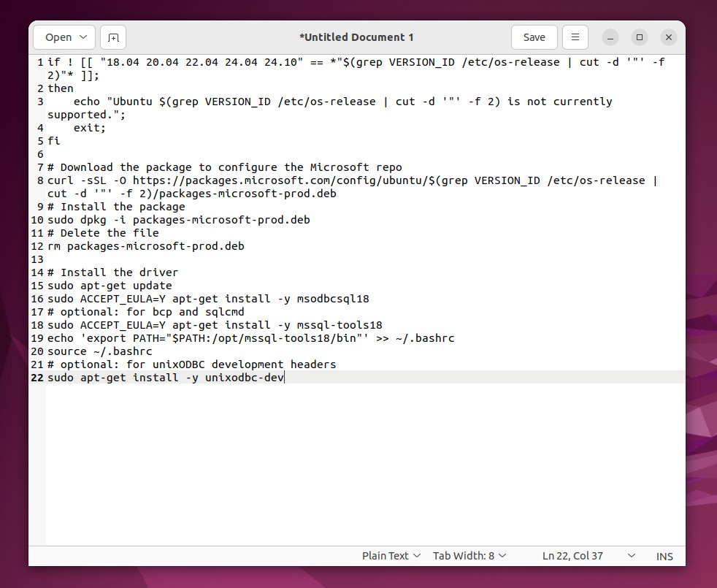The image size is (717, 588).
Task: Click the fi keyword on line 5
Action: click(x=53, y=141)
